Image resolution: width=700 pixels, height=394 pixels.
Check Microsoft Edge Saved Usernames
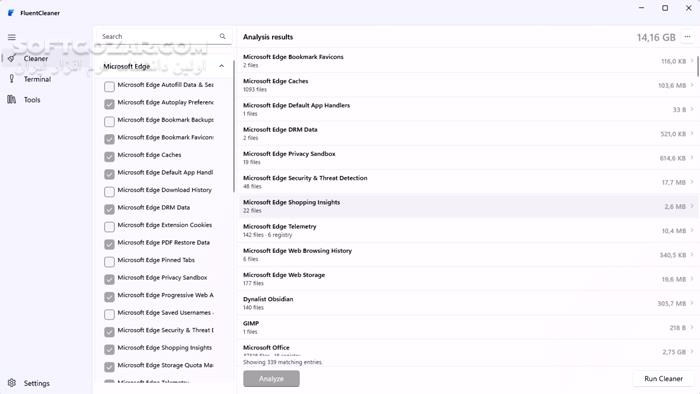pyautogui.click(x=109, y=315)
